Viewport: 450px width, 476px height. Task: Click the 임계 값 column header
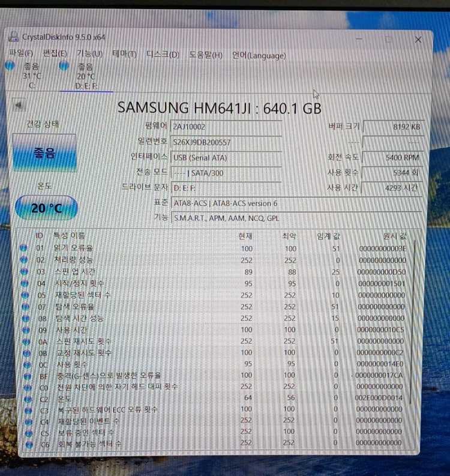[x=328, y=236]
